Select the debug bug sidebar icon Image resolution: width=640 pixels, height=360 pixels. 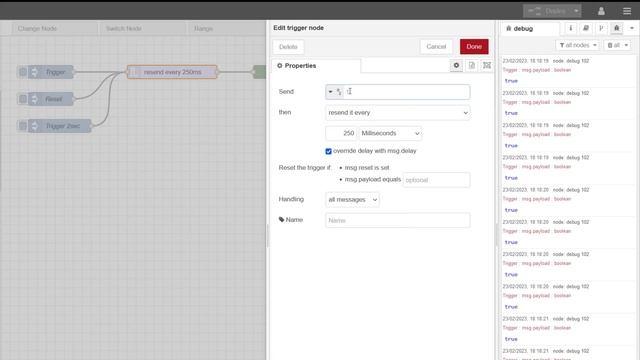[x=616, y=28]
